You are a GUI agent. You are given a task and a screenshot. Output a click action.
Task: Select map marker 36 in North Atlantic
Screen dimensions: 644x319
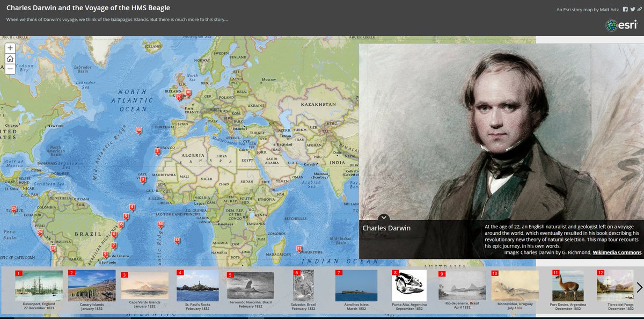pyautogui.click(x=139, y=130)
